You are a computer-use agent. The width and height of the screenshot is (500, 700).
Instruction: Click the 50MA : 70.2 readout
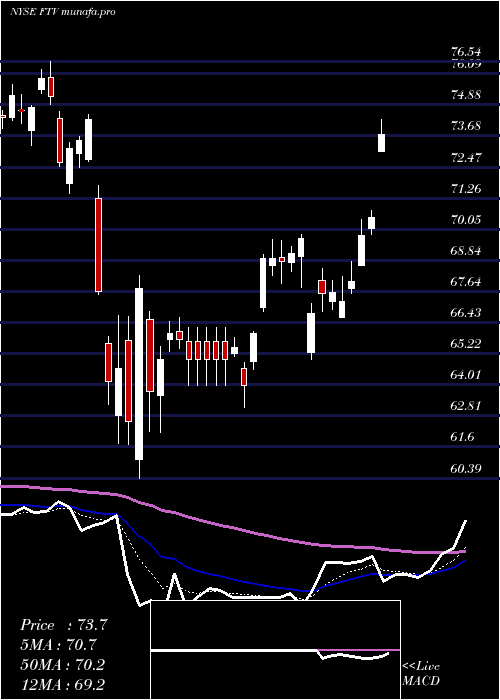point(62,664)
